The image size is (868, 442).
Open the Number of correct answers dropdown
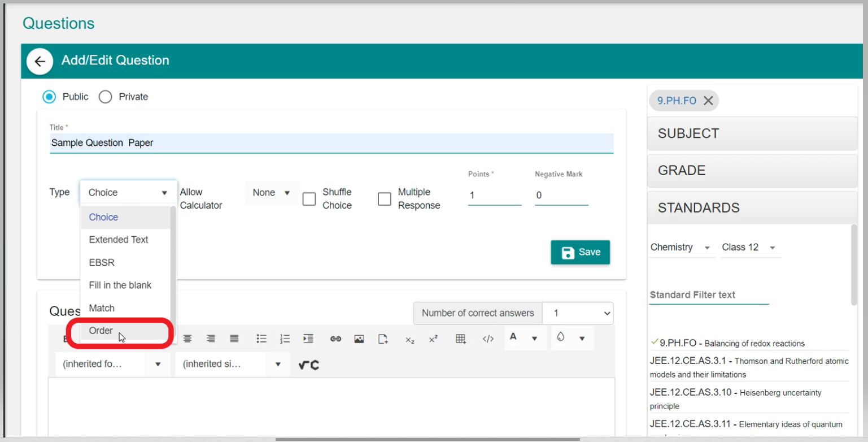click(577, 313)
